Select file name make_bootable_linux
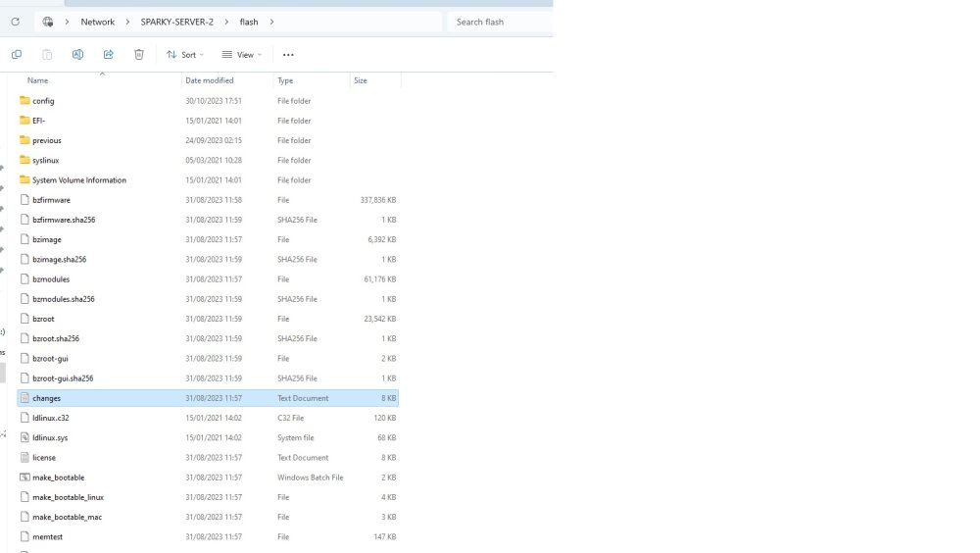 (x=69, y=497)
